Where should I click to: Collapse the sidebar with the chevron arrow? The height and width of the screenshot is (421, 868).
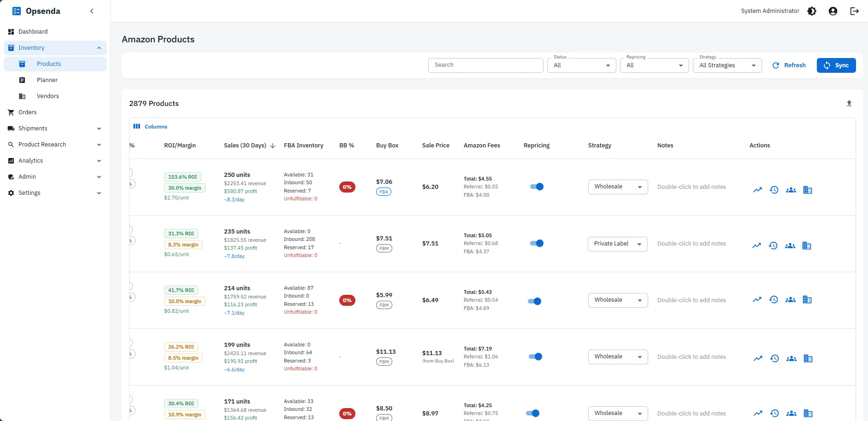[x=92, y=11]
